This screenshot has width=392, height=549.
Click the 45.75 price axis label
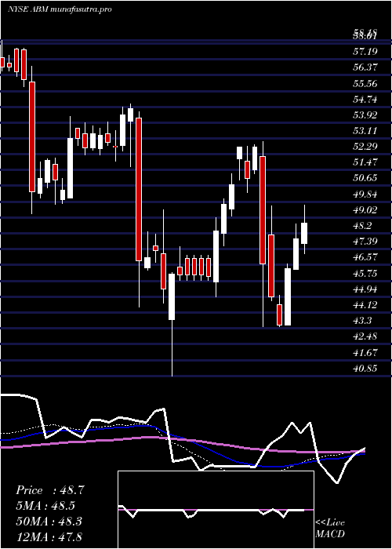(365, 274)
